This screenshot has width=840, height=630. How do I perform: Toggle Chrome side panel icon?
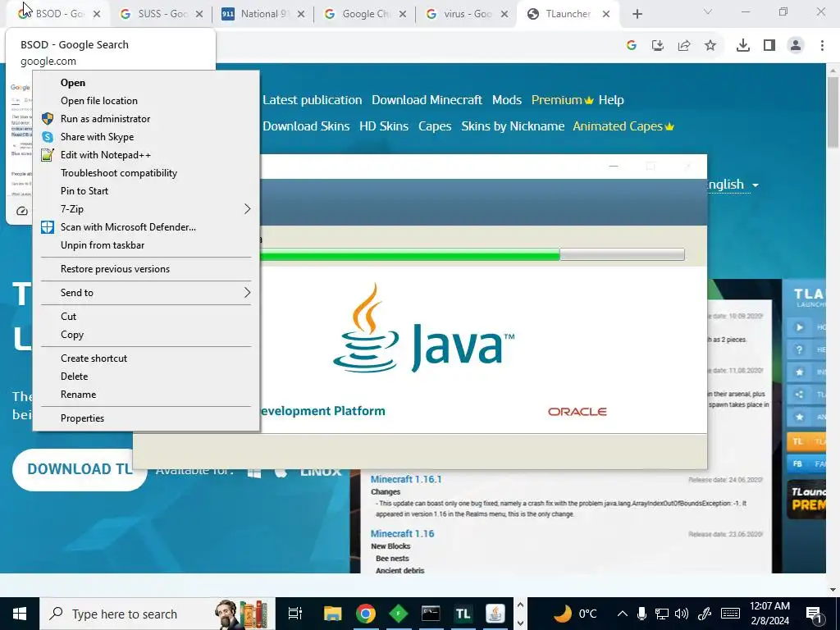(769, 46)
